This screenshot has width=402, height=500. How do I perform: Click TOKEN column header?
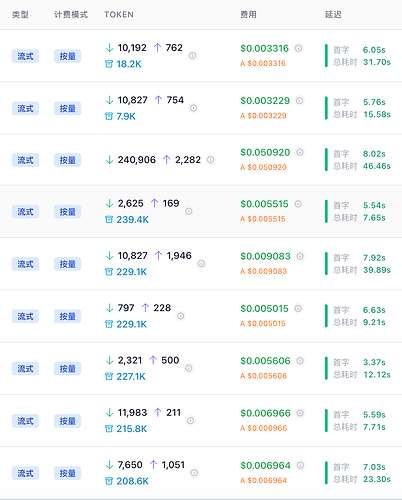pos(119,15)
